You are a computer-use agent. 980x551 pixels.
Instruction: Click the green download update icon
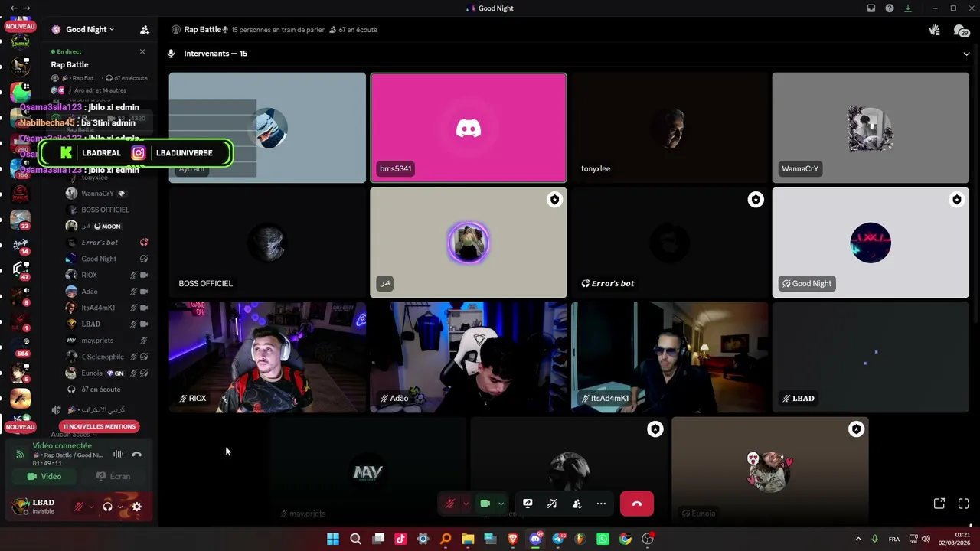[x=908, y=8]
